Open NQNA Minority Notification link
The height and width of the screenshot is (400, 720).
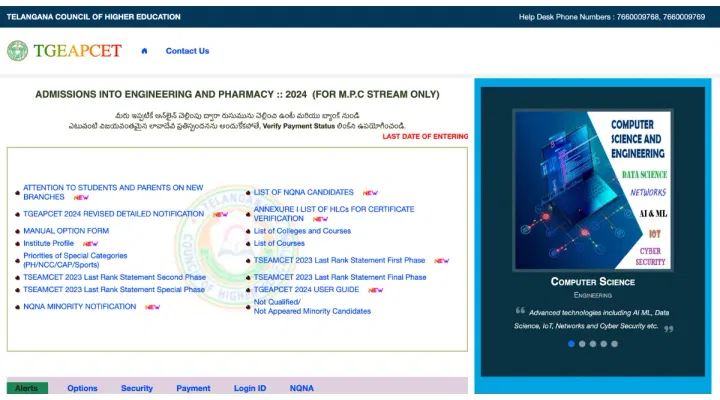79,307
